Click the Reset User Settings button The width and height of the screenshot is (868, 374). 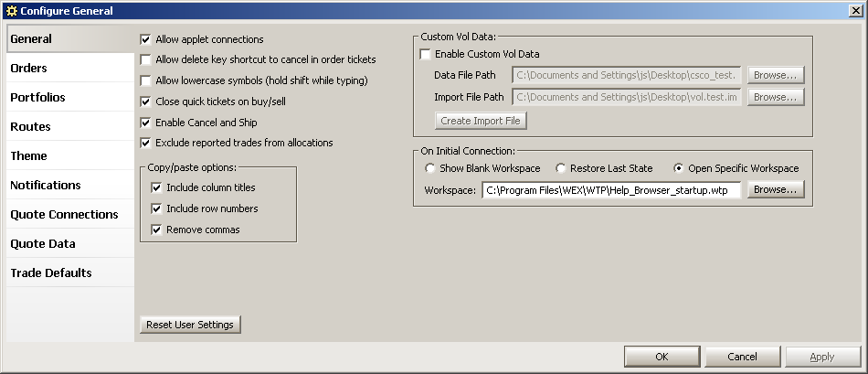(x=190, y=325)
